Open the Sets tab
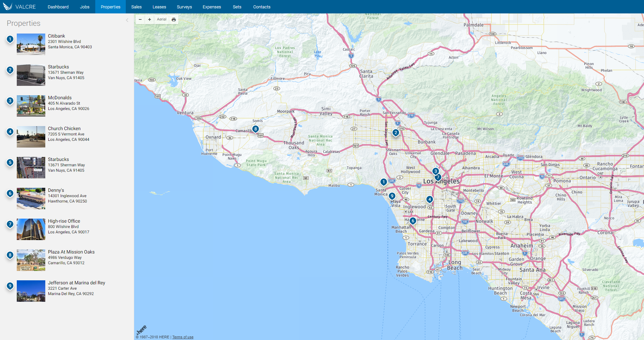The width and height of the screenshot is (644, 340). [x=237, y=7]
